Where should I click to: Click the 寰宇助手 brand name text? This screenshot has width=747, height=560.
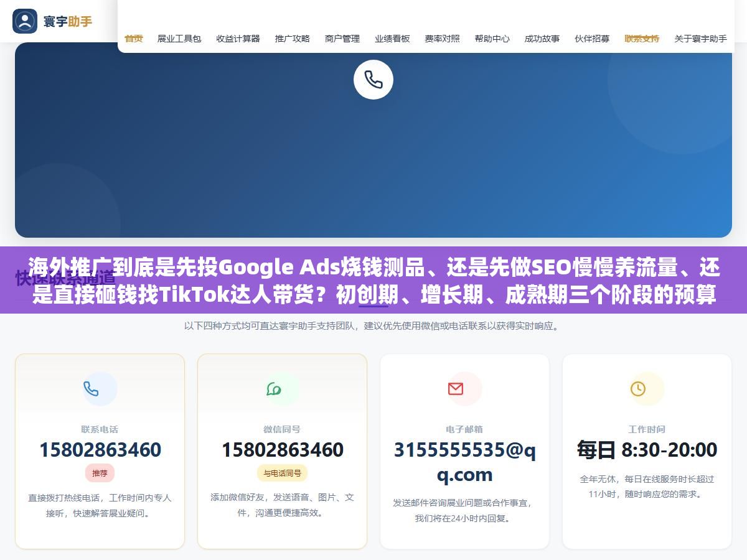tap(67, 21)
